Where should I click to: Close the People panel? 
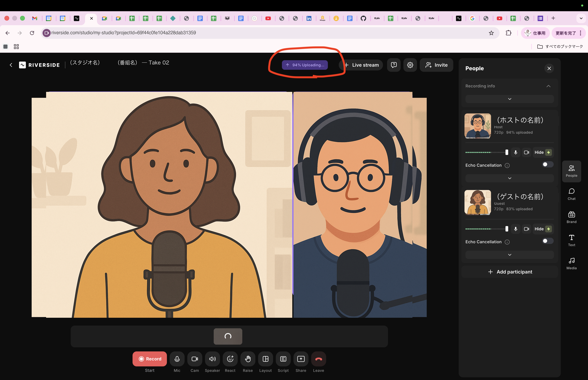click(x=549, y=68)
